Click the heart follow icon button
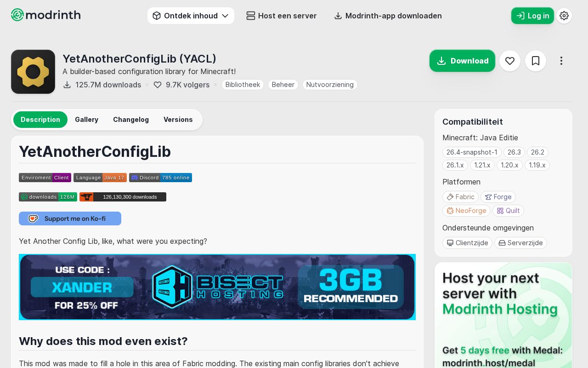 510,61
